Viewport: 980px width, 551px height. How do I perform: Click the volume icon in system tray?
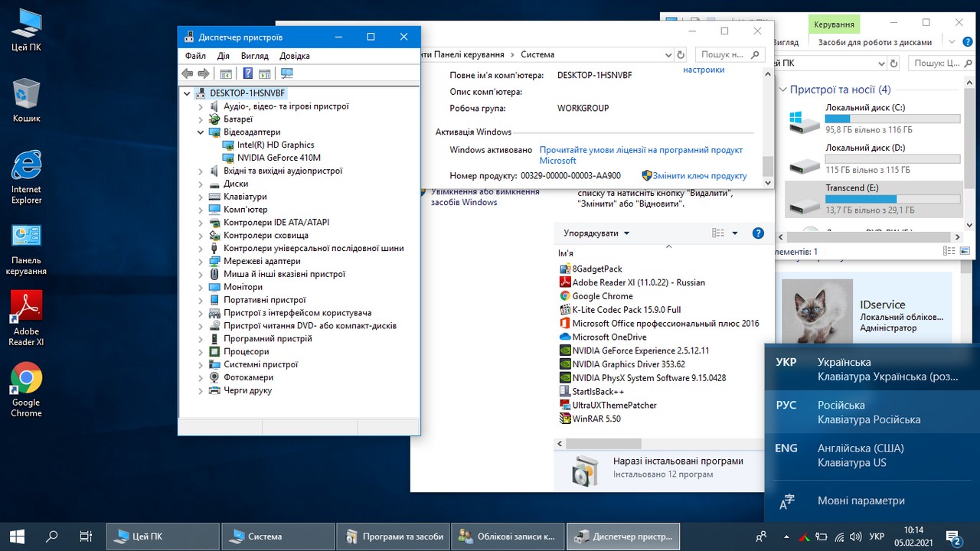coord(854,536)
